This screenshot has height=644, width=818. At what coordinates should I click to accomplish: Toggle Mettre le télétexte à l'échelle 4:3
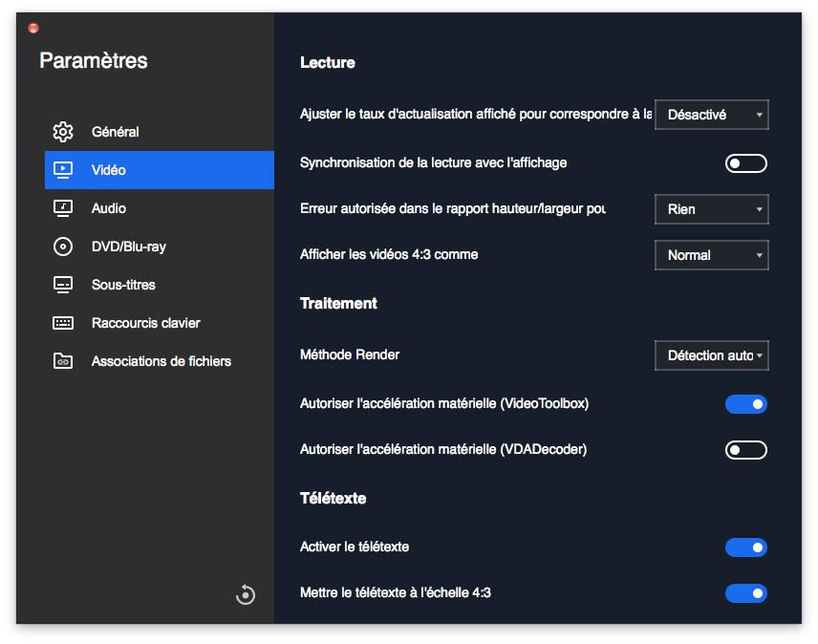coord(745,593)
